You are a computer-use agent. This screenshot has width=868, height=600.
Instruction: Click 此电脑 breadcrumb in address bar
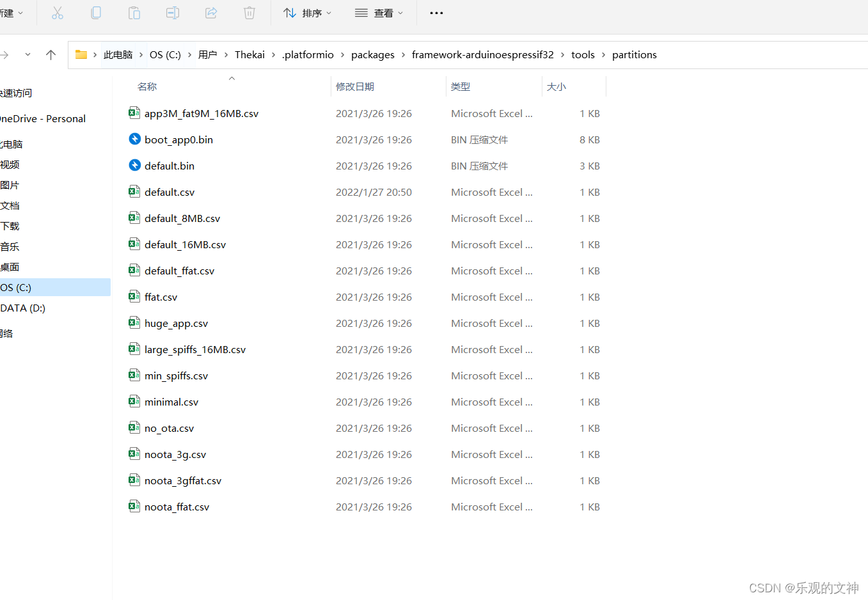118,55
